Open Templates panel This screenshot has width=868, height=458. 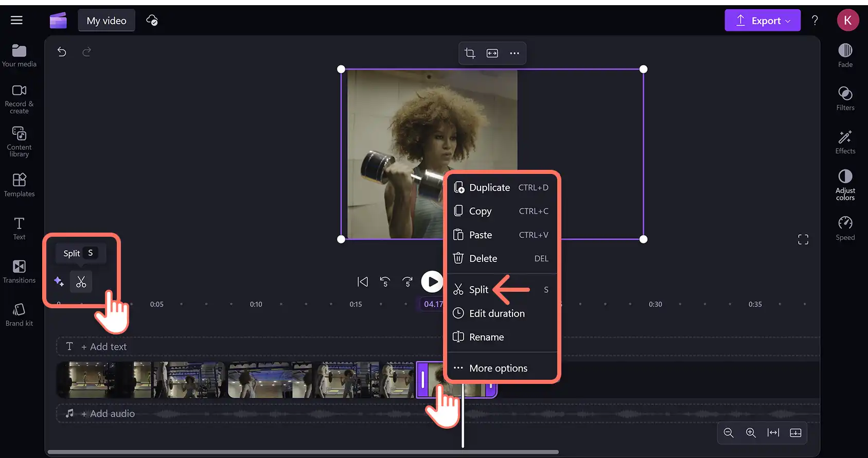19,185
